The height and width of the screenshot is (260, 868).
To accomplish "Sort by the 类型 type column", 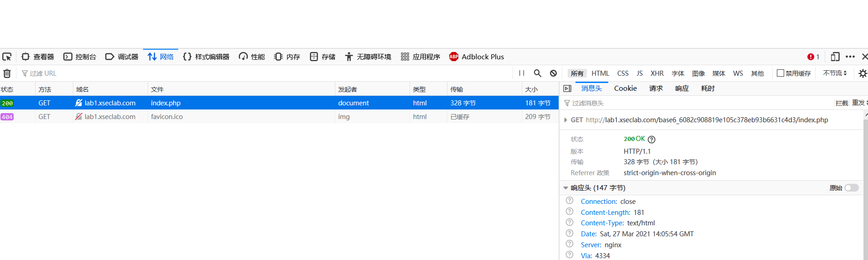I will 428,89.
